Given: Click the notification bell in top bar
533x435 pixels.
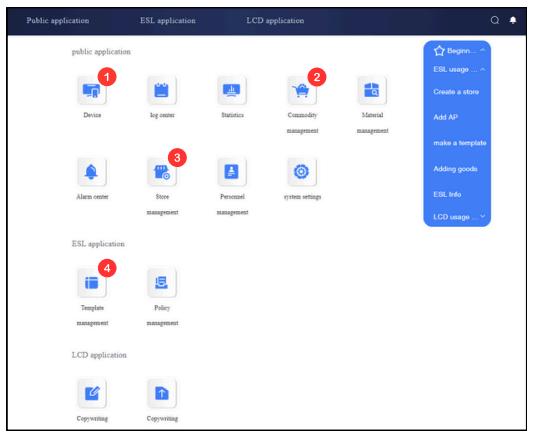Looking at the screenshot, I should (x=513, y=20).
